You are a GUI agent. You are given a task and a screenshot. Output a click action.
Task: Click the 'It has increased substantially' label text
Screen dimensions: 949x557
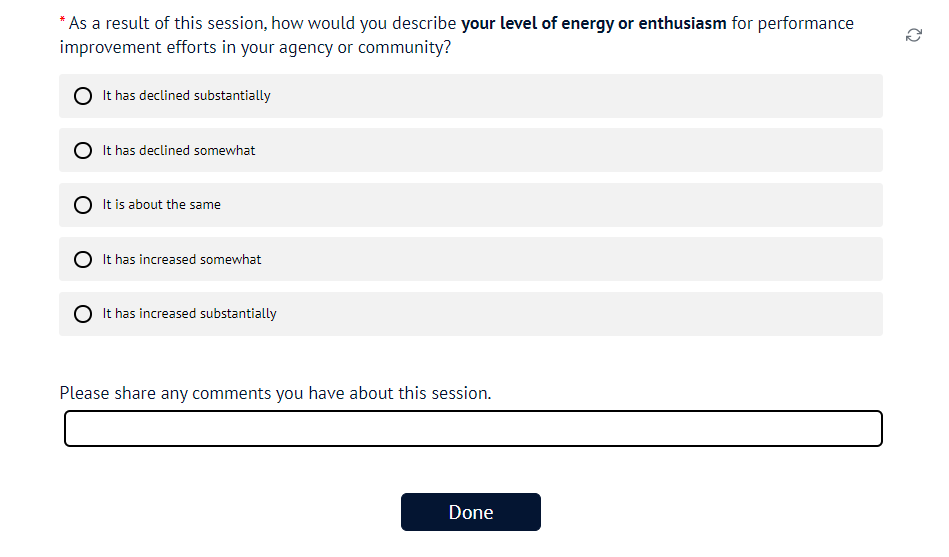click(190, 314)
